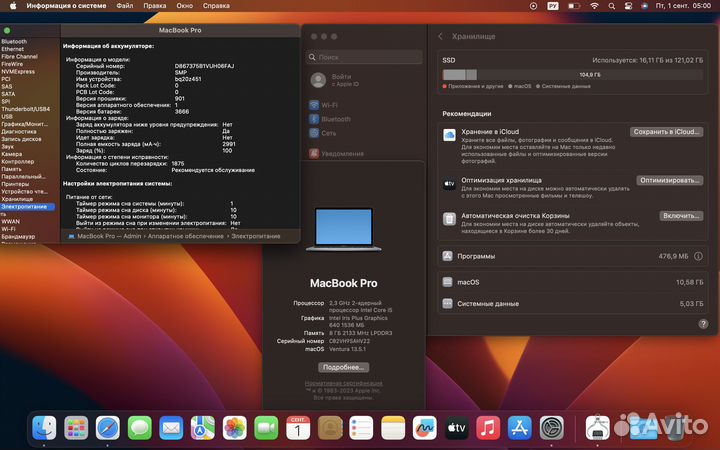Open Contacts from the Dock
Image resolution: width=720 pixels, height=450 pixels.
(x=330, y=428)
